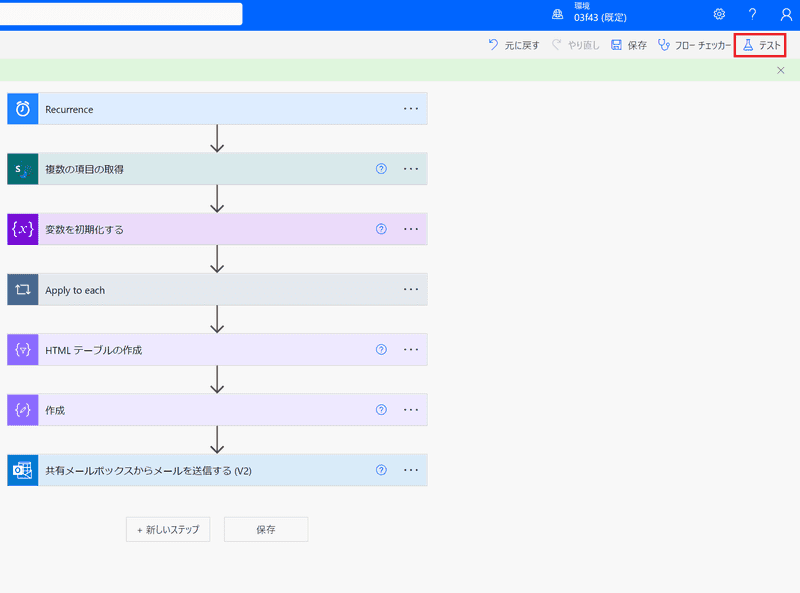800x593 pixels.
Task: Click the Recurrence clock icon
Action: pyautogui.click(x=23, y=109)
